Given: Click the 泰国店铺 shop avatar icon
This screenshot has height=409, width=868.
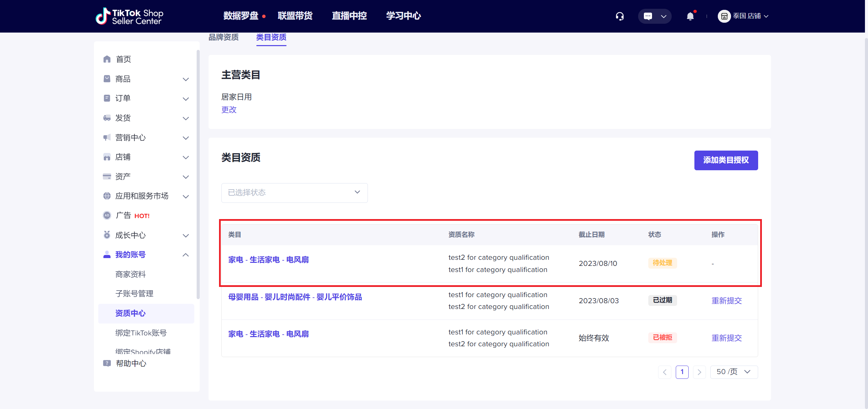Looking at the screenshot, I should [724, 16].
